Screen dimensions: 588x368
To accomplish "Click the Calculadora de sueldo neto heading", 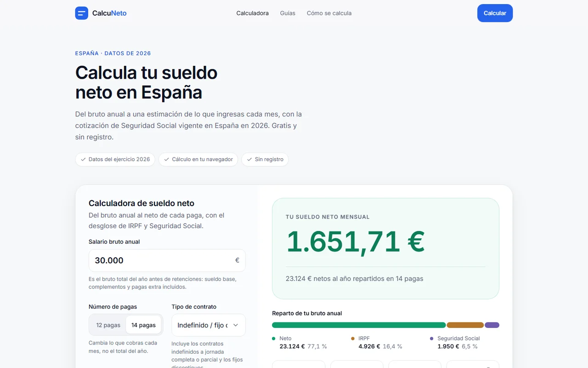I will 141,203.
